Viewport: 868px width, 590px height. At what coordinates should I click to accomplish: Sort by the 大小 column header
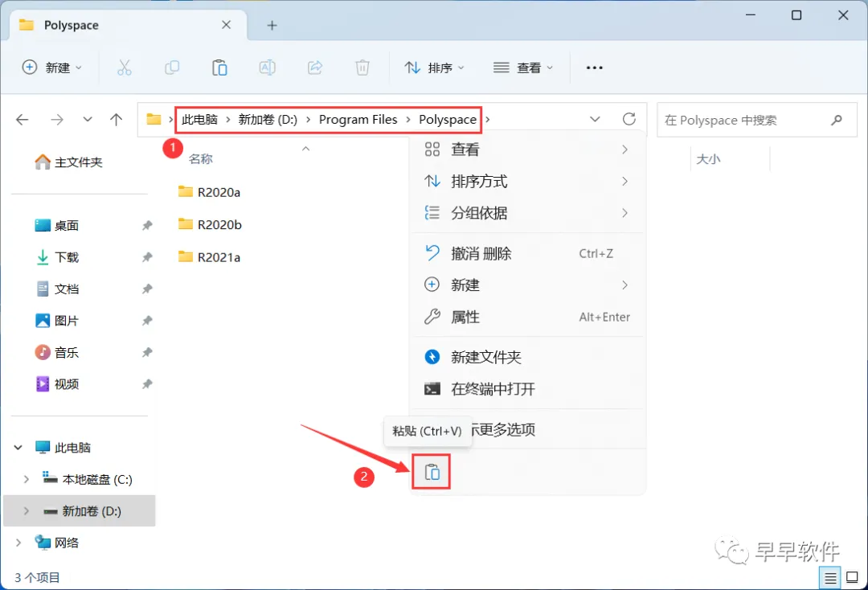point(708,159)
